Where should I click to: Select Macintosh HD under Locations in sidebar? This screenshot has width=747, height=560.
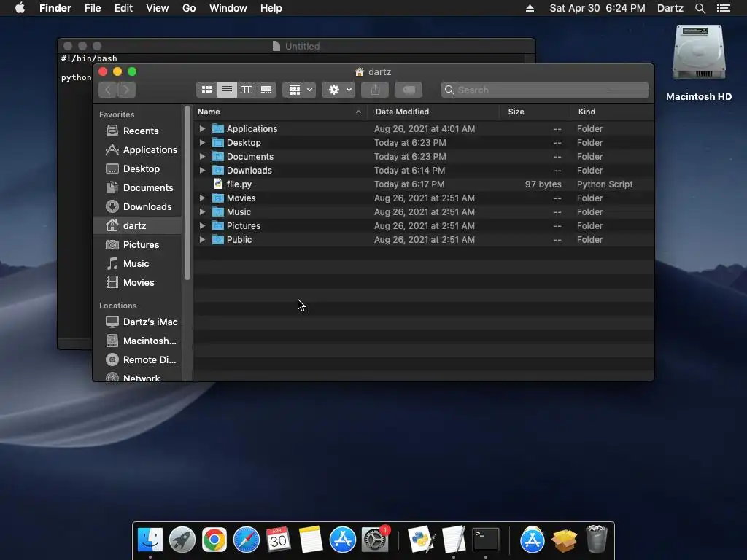click(x=137, y=341)
